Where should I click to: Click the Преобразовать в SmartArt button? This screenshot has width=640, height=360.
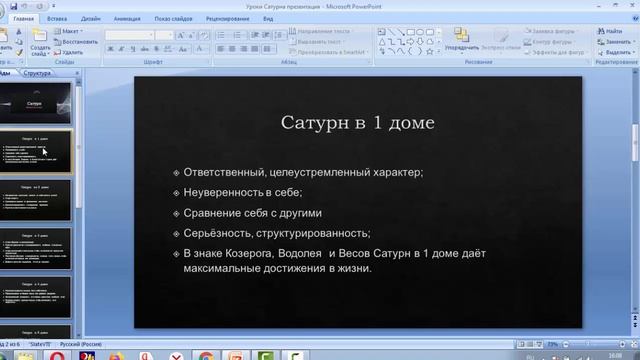tap(329, 52)
